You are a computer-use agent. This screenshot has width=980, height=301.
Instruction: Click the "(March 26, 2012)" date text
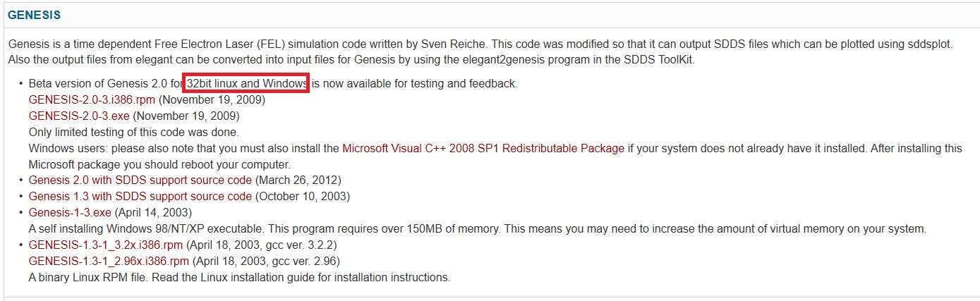298,180
